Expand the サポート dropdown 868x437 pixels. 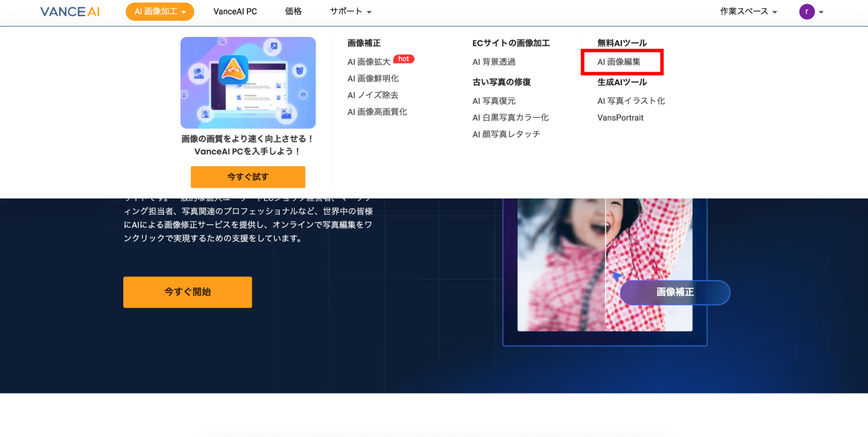point(350,12)
